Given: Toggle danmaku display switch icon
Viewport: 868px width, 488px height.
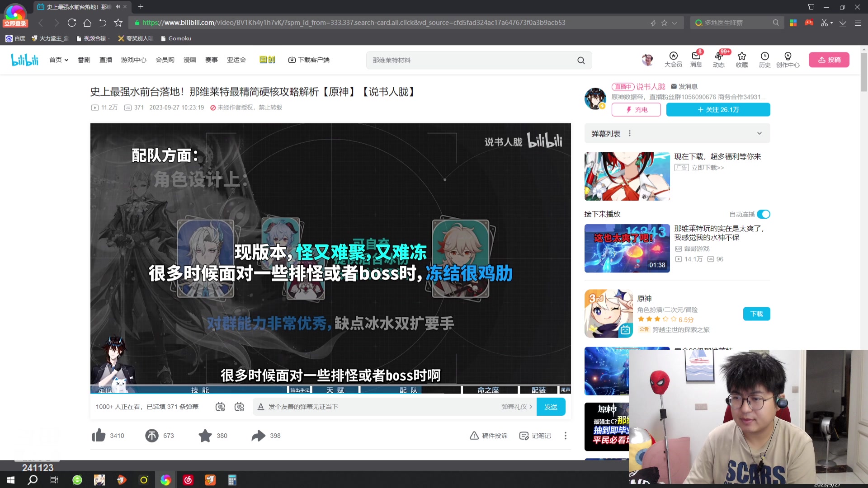Looking at the screenshot, I should tap(220, 407).
